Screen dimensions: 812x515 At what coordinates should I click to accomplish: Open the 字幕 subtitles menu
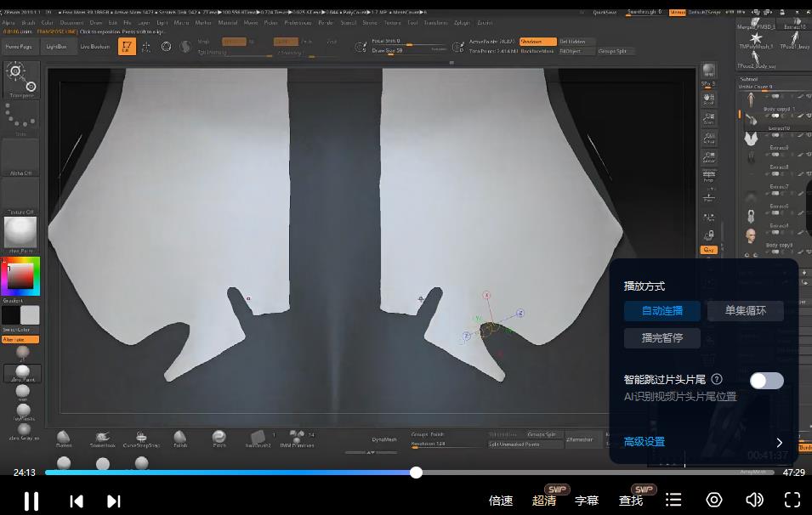click(587, 501)
